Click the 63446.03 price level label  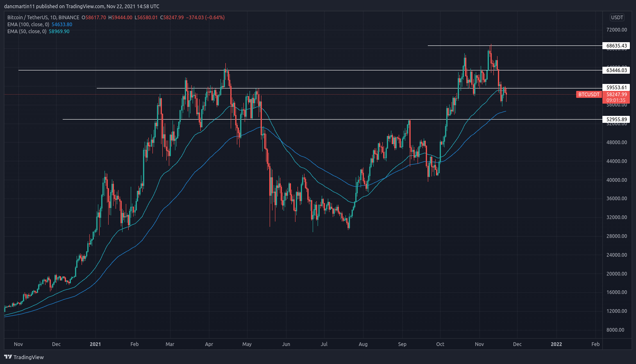point(616,70)
